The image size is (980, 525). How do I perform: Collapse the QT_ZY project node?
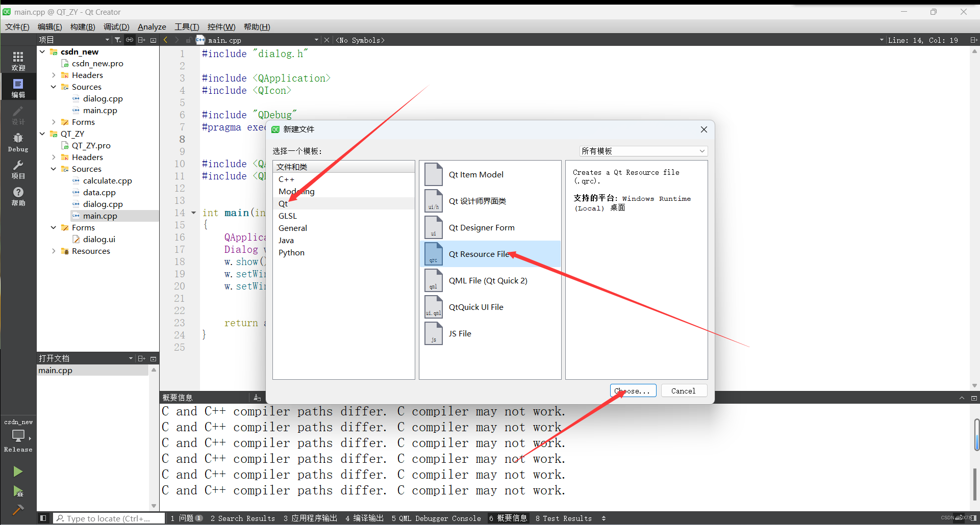[42, 134]
